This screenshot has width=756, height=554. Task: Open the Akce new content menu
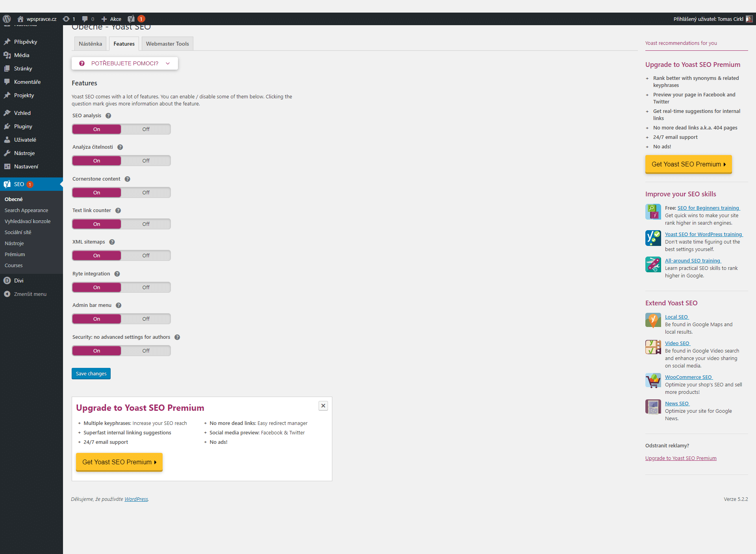click(x=111, y=19)
